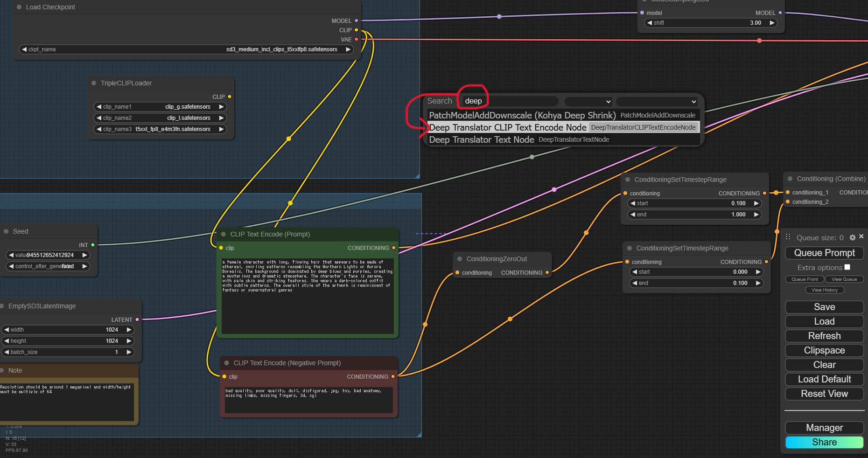Toggle the Extra options checkbox

pos(847,267)
